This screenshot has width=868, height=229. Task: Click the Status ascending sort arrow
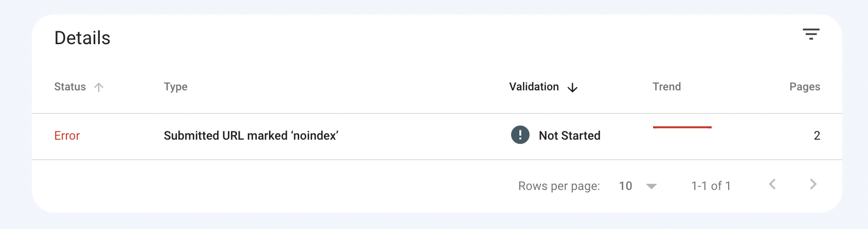pyautogui.click(x=99, y=87)
